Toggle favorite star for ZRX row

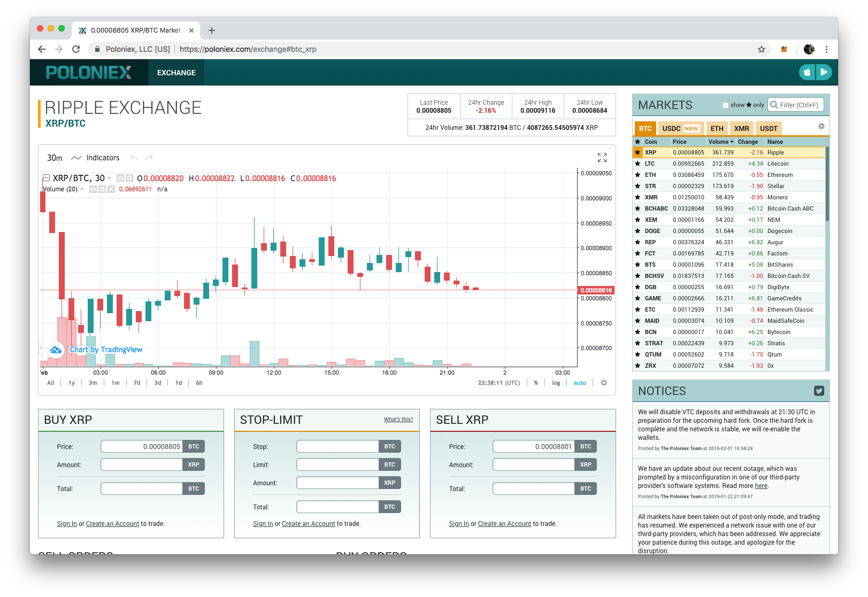coord(637,366)
